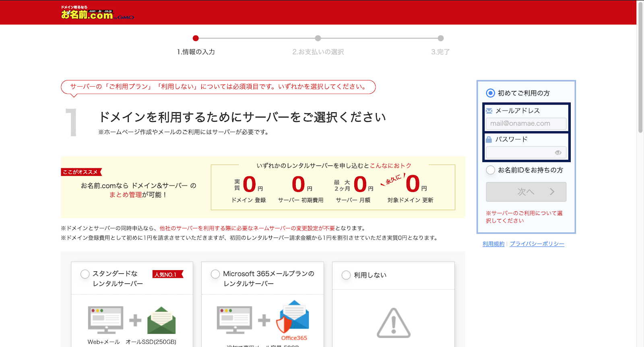Click the gray step 2 progress dot
644x347 pixels.
(x=318, y=38)
